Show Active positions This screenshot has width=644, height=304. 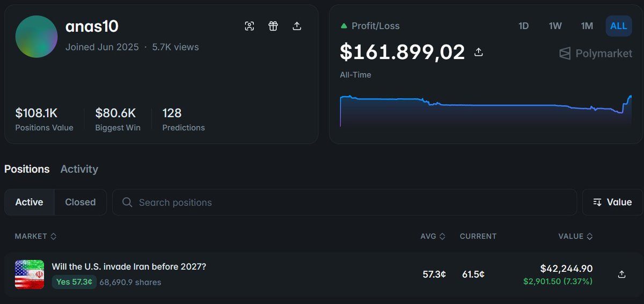(29, 202)
